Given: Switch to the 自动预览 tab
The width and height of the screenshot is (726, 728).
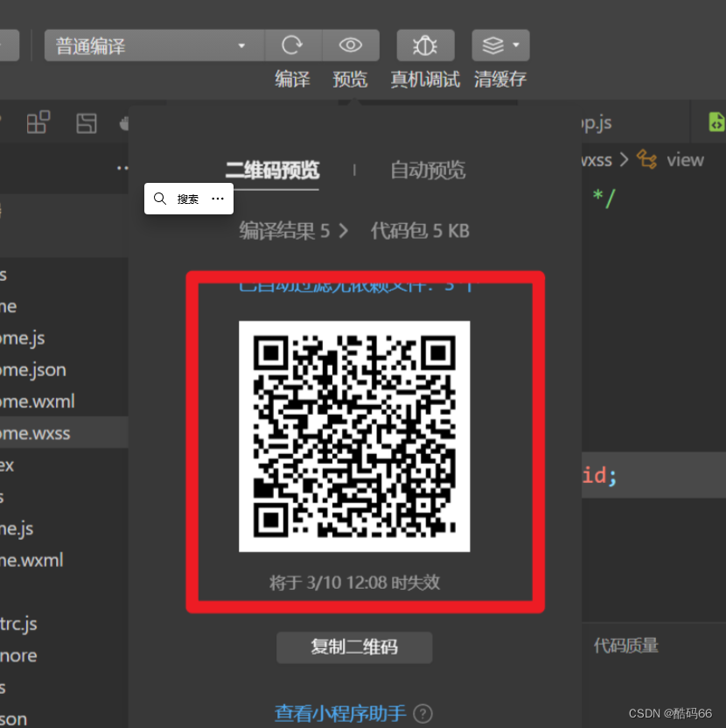Looking at the screenshot, I should click(428, 170).
